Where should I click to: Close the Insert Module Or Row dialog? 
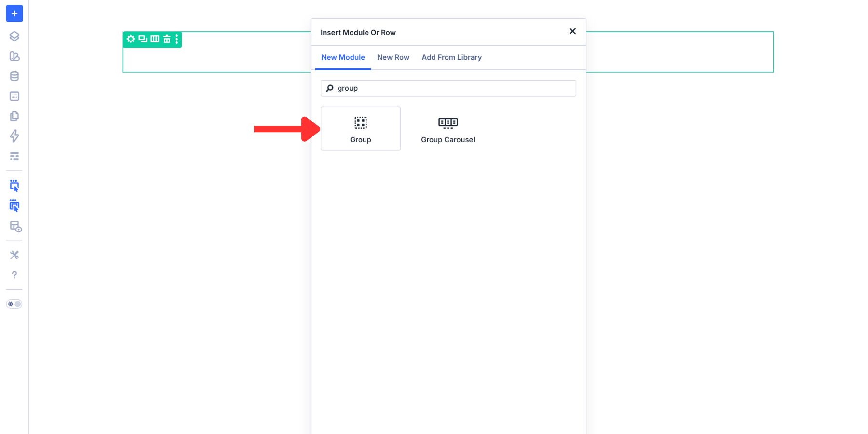coord(572,31)
